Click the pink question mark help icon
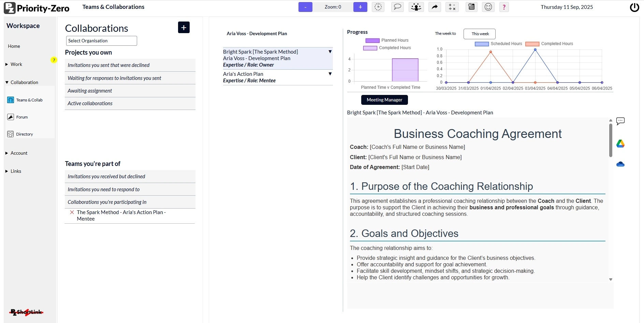The image size is (644, 323). pyautogui.click(x=504, y=7)
